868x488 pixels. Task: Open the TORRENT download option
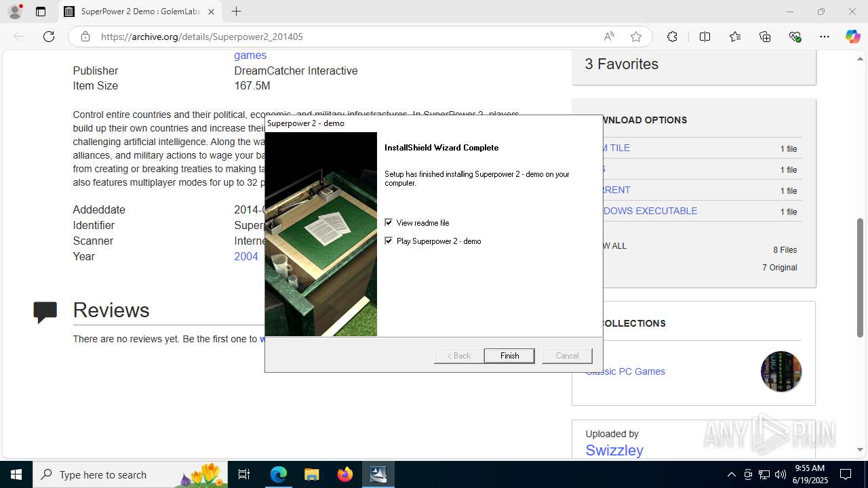point(616,190)
